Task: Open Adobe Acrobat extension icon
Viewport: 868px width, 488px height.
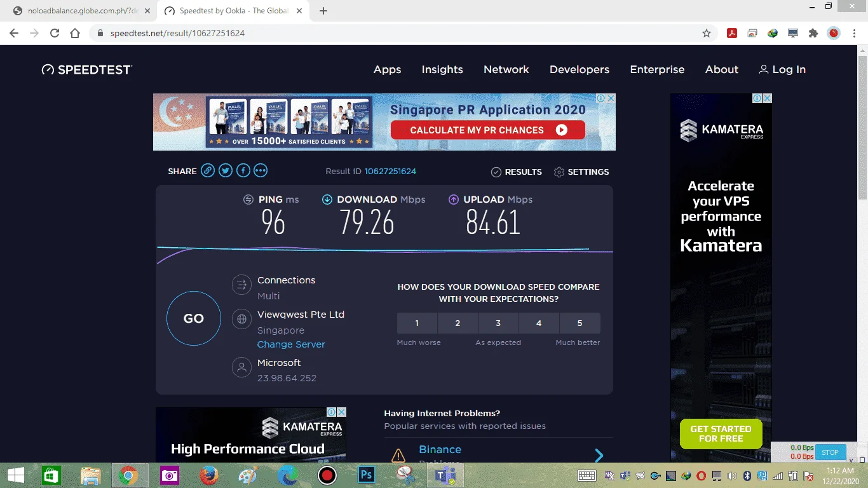Action: click(732, 33)
